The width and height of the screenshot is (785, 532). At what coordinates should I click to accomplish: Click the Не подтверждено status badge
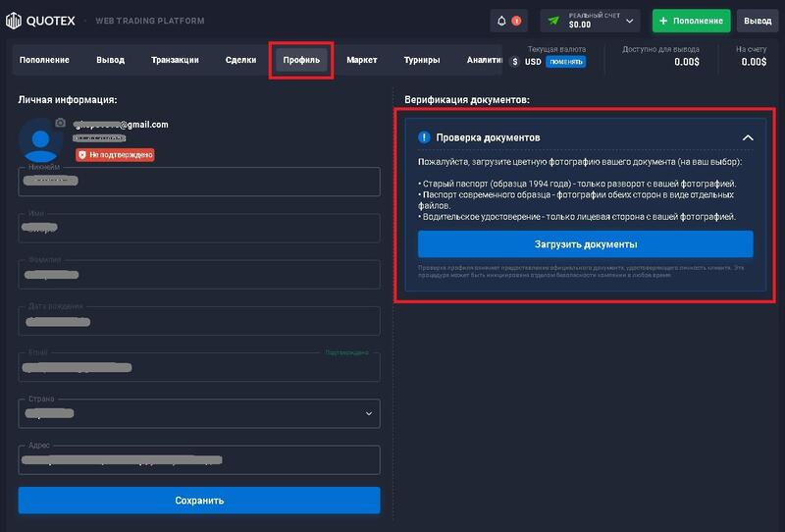[x=115, y=155]
